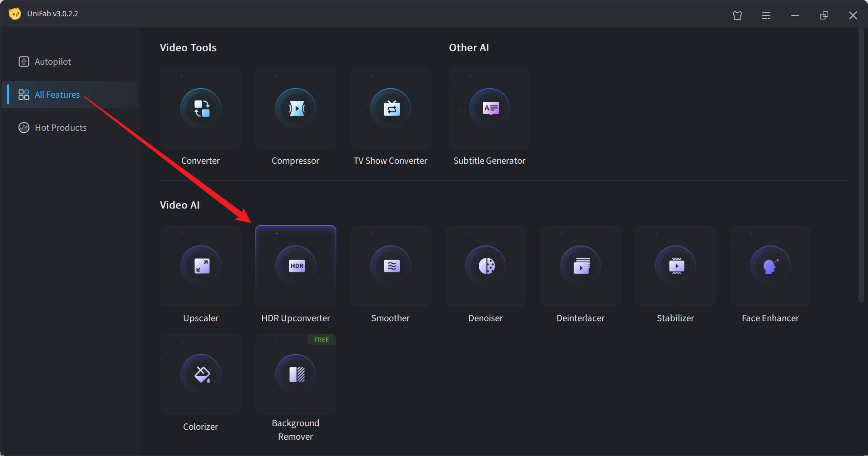Open the Stabilizer tool icon
This screenshot has width=868, height=456.
click(675, 266)
